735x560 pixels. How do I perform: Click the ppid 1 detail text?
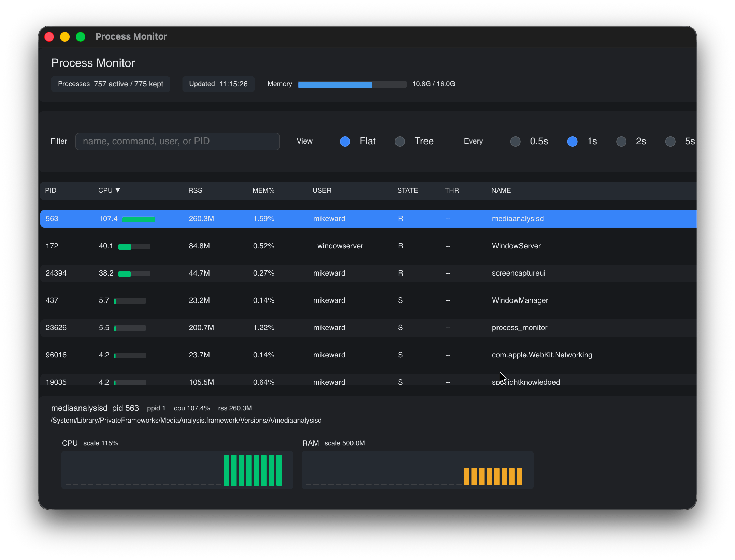(156, 408)
